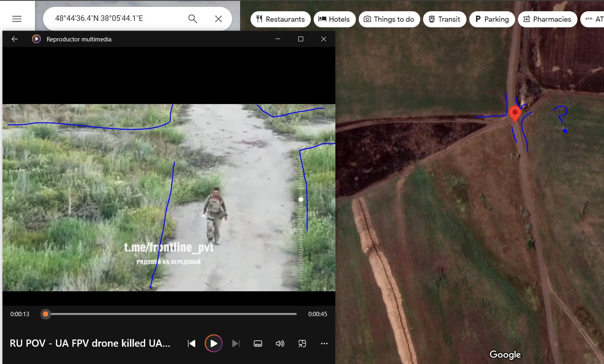The height and width of the screenshot is (364, 604).
Task: Select the Things to do chip
Action: click(389, 19)
